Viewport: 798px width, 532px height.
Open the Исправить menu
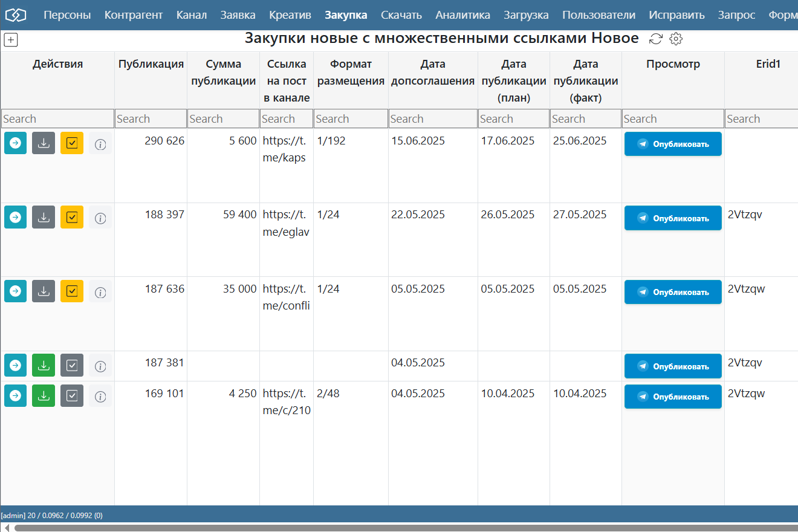677,15
